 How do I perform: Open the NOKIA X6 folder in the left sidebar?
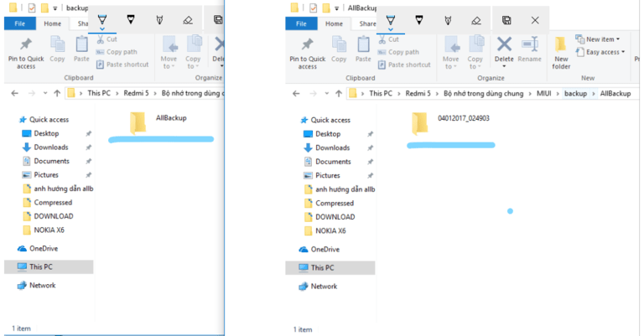point(44,230)
